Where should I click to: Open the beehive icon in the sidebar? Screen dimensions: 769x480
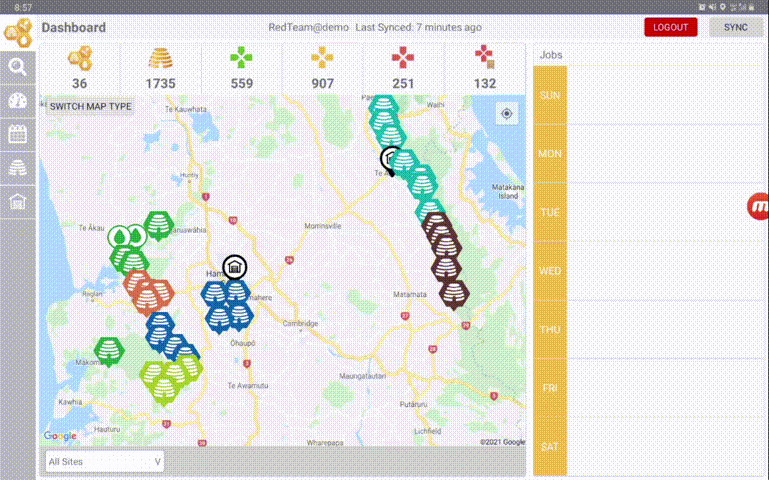coord(18,168)
